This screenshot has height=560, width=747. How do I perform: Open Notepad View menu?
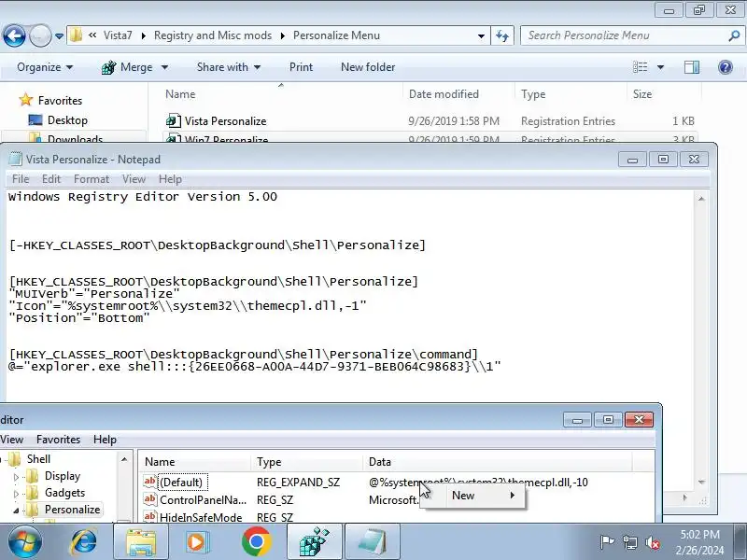click(x=134, y=179)
